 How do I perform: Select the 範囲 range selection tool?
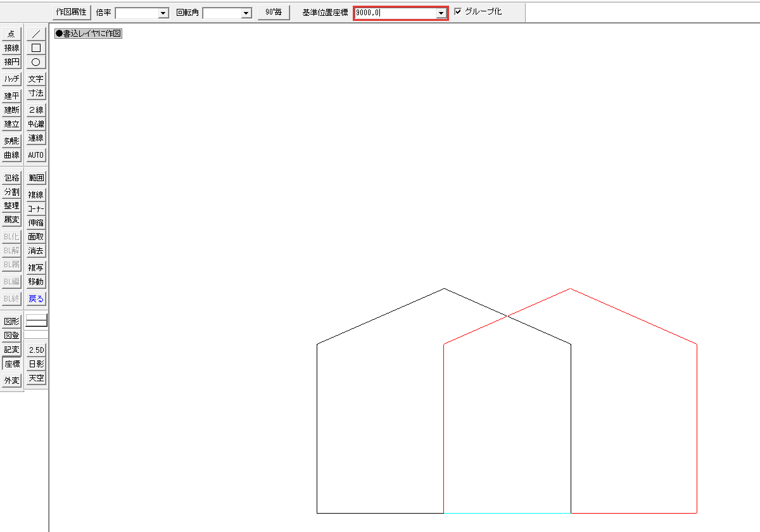point(36,178)
